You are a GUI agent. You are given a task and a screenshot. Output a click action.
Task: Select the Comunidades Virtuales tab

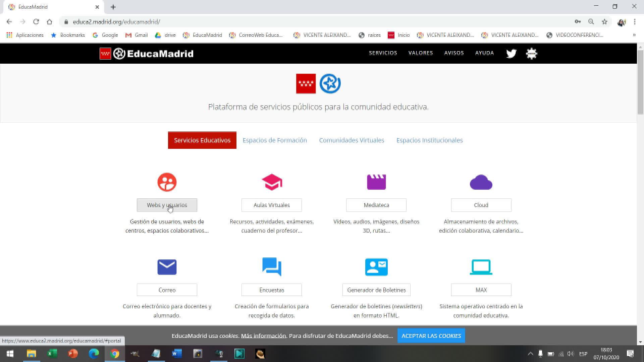(x=352, y=140)
